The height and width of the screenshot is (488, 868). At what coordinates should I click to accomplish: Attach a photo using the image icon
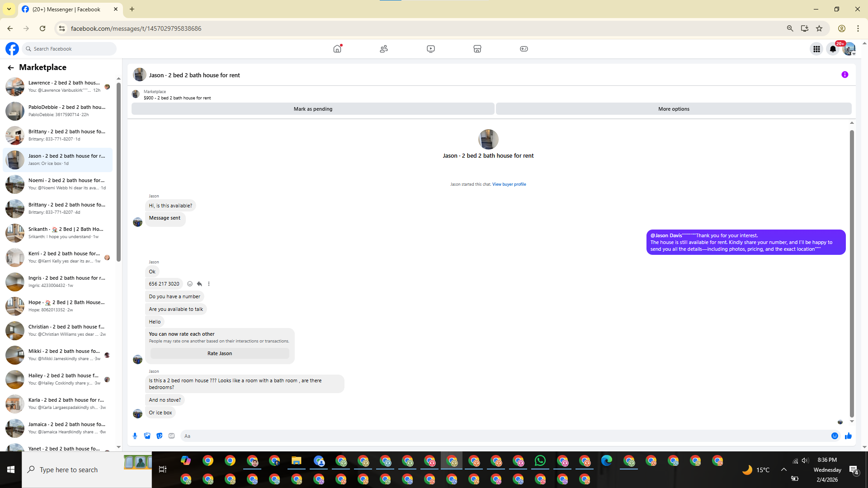pyautogui.click(x=147, y=436)
